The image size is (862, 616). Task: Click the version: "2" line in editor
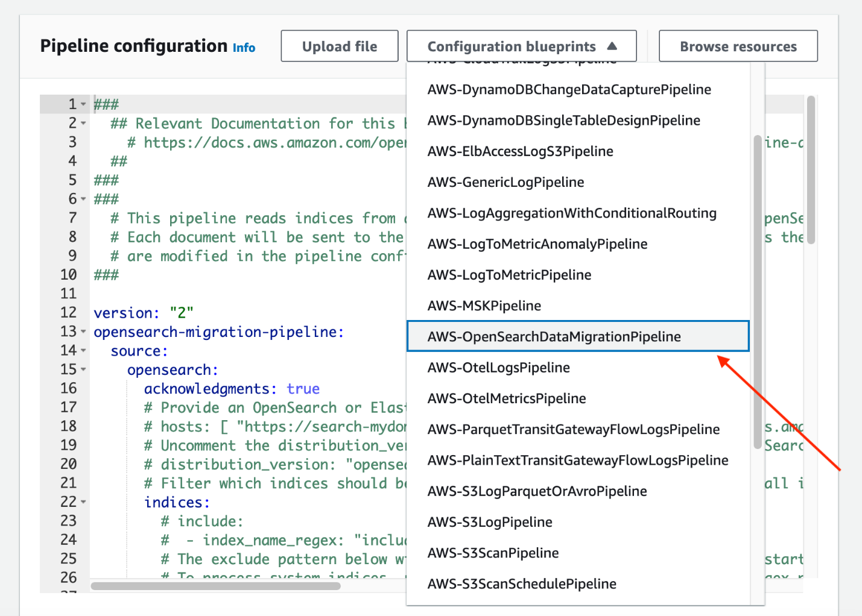point(144,313)
